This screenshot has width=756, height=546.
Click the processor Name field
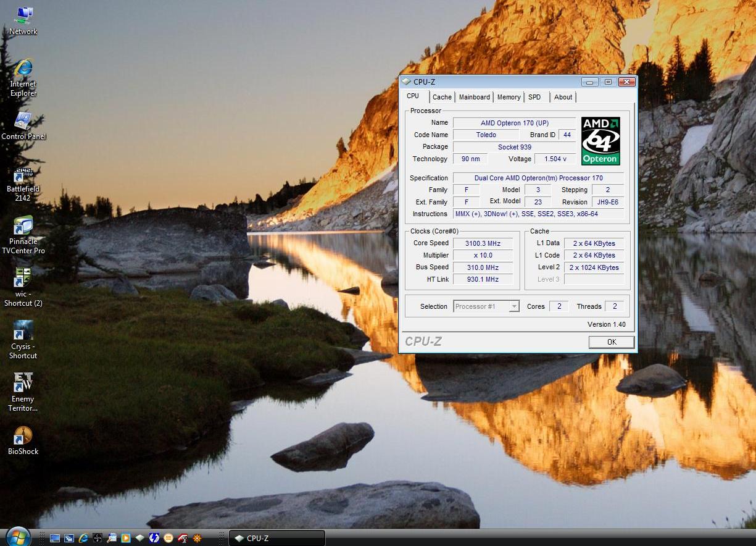click(514, 123)
